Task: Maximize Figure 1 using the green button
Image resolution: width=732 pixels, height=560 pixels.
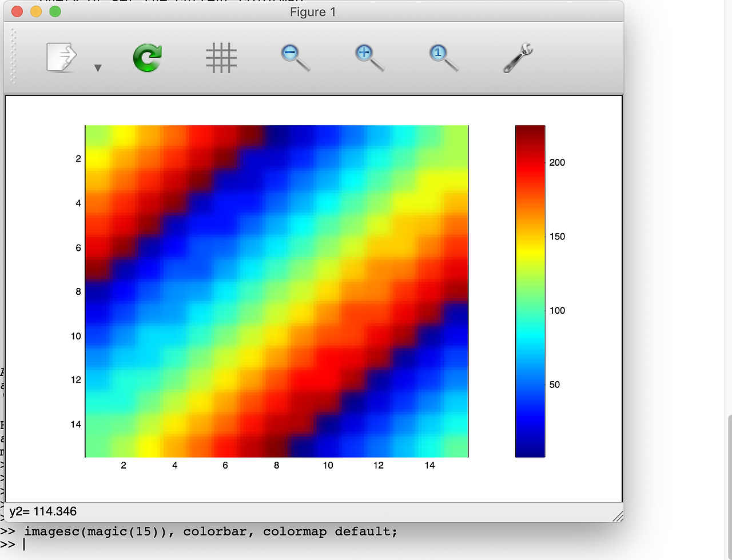Action: pyautogui.click(x=55, y=11)
